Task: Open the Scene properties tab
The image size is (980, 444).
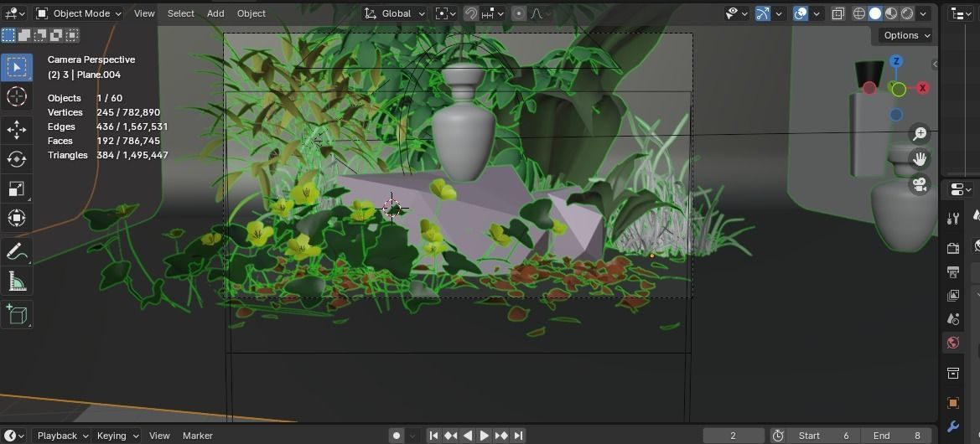Action: click(x=952, y=319)
